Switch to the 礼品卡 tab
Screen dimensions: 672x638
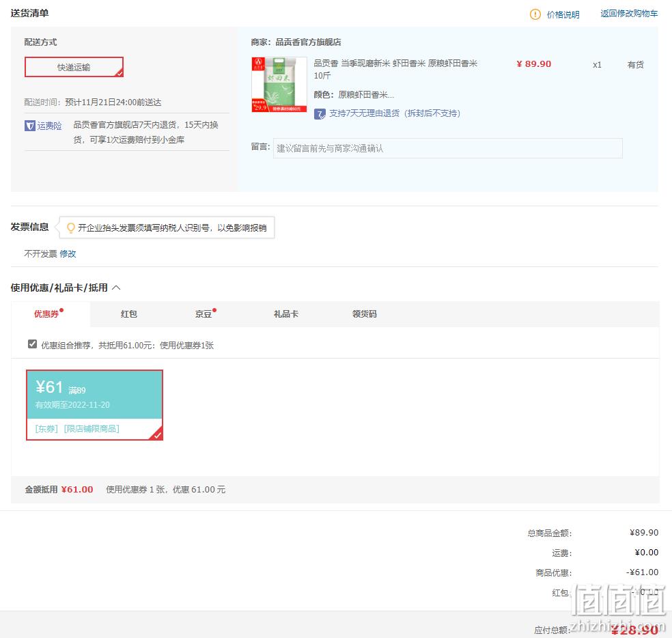tap(286, 314)
